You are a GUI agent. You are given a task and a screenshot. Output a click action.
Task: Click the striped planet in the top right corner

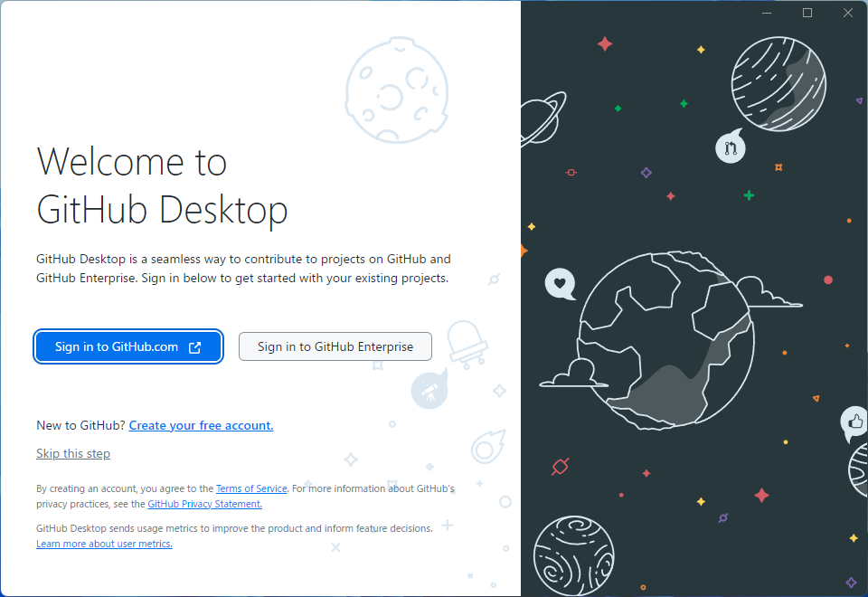click(x=778, y=83)
